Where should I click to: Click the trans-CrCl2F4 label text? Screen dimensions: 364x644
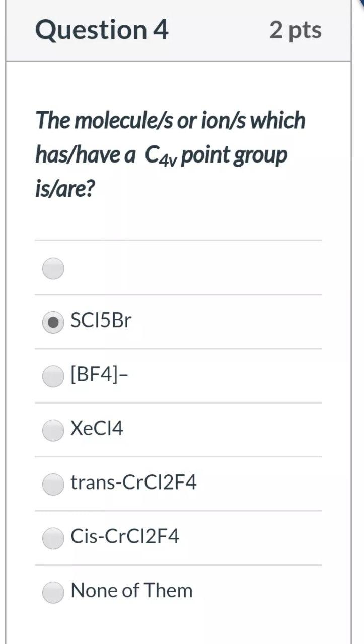click(x=133, y=482)
